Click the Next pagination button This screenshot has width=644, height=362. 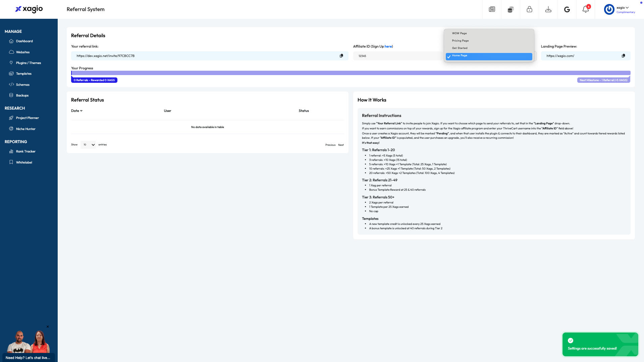tap(341, 145)
